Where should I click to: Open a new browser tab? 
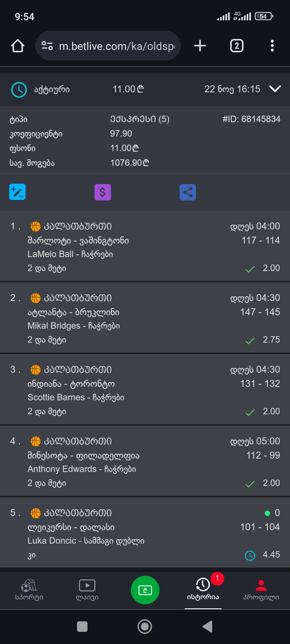pyautogui.click(x=200, y=46)
